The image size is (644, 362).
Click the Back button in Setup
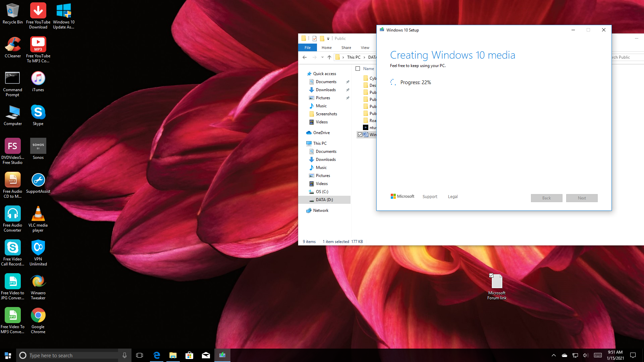[546, 198]
